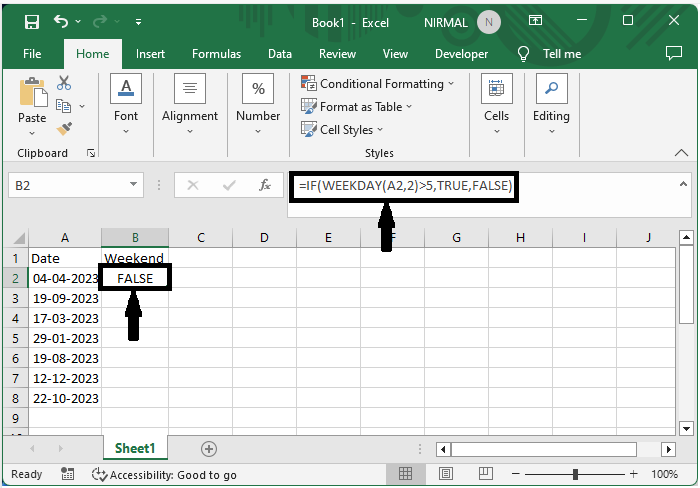The width and height of the screenshot is (700, 488).
Task: Open the File tab
Action: (x=32, y=54)
